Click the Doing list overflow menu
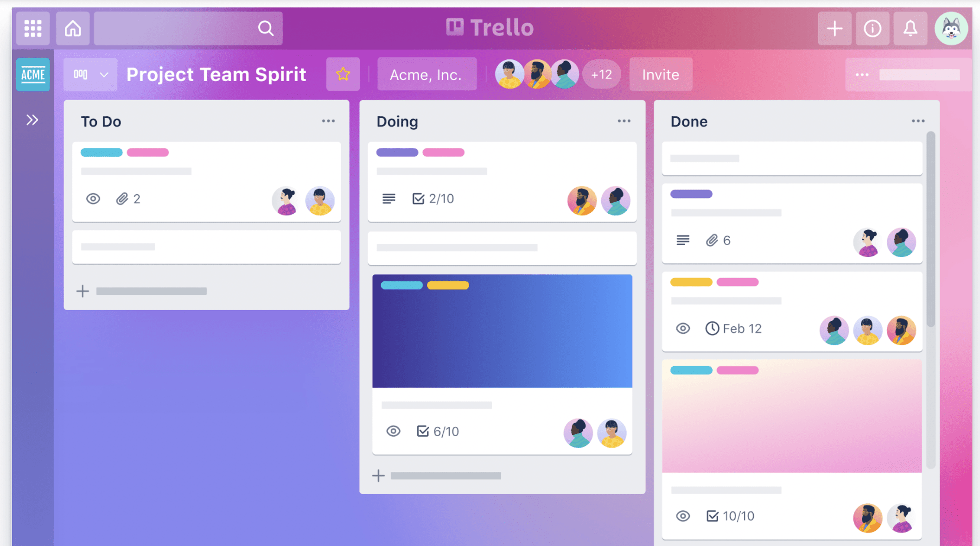 (x=624, y=121)
